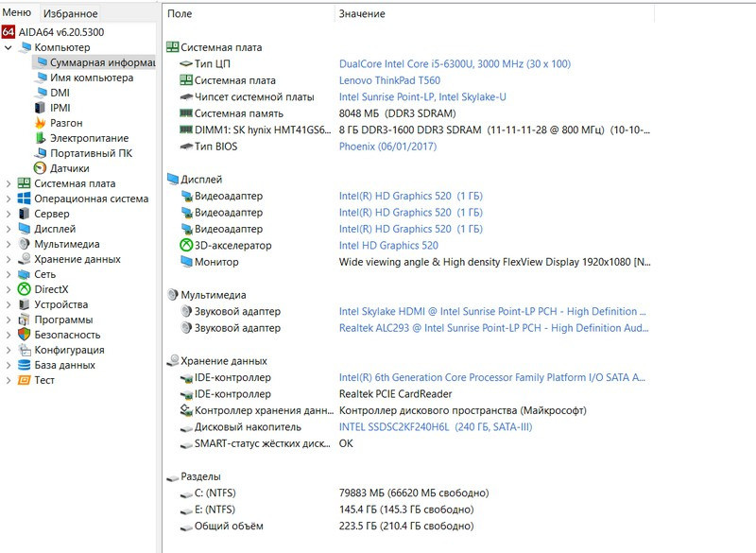
Task: Expand the Хранение данных tree node
Action: tap(9, 259)
